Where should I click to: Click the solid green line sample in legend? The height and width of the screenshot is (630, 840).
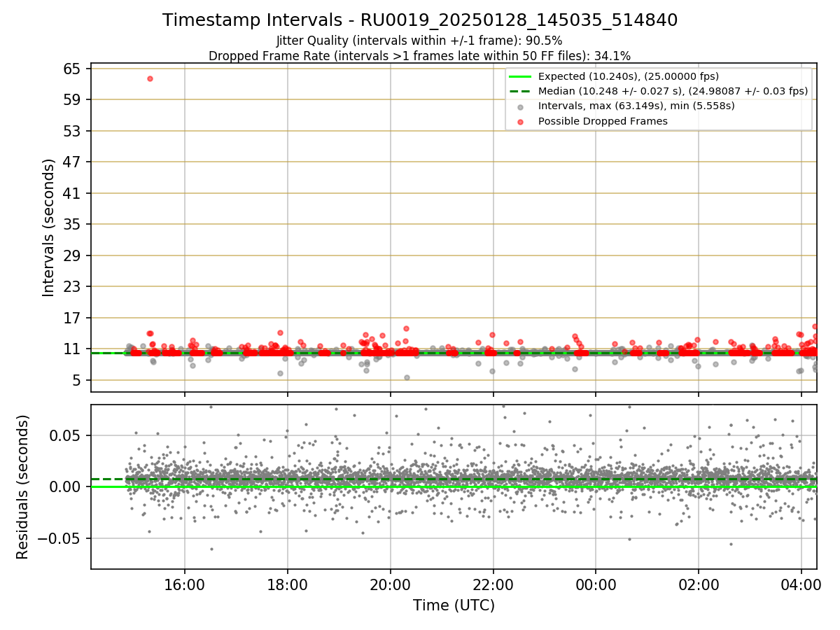(520, 76)
